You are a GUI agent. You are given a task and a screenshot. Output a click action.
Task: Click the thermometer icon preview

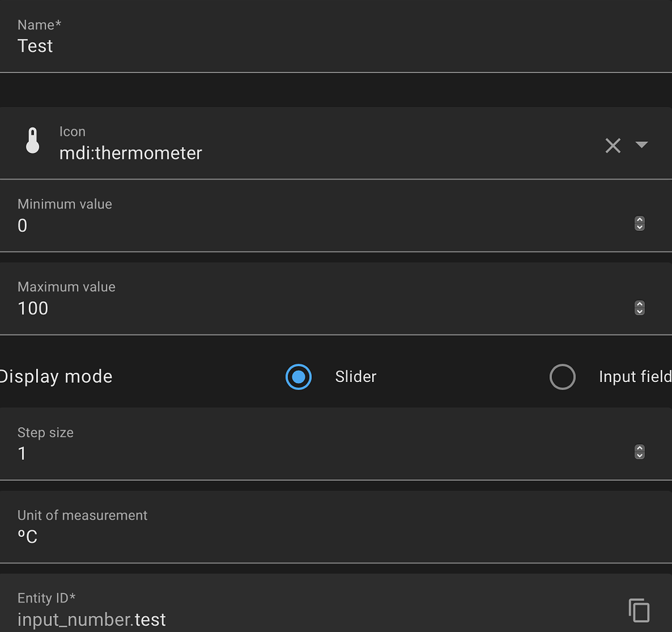pyautogui.click(x=32, y=142)
